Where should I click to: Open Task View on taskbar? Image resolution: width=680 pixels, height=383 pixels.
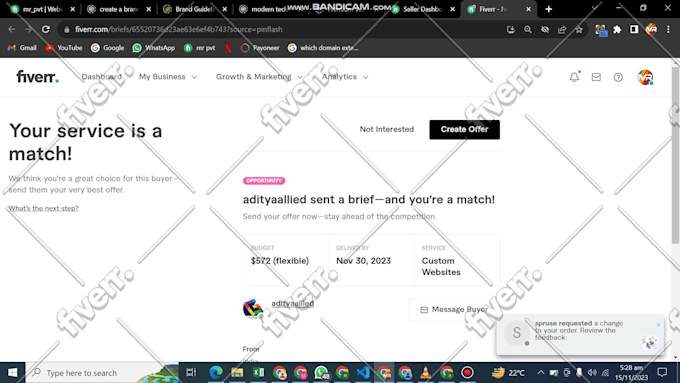(x=191, y=373)
